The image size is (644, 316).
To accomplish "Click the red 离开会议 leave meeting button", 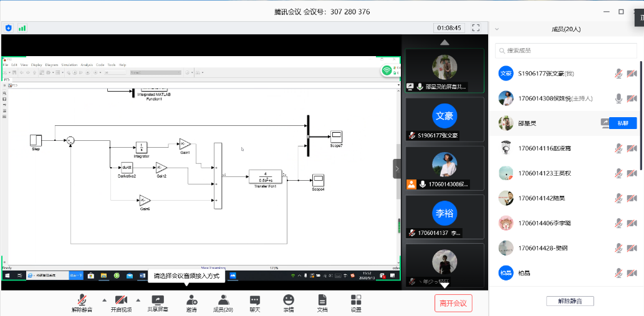I will click(453, 304).
